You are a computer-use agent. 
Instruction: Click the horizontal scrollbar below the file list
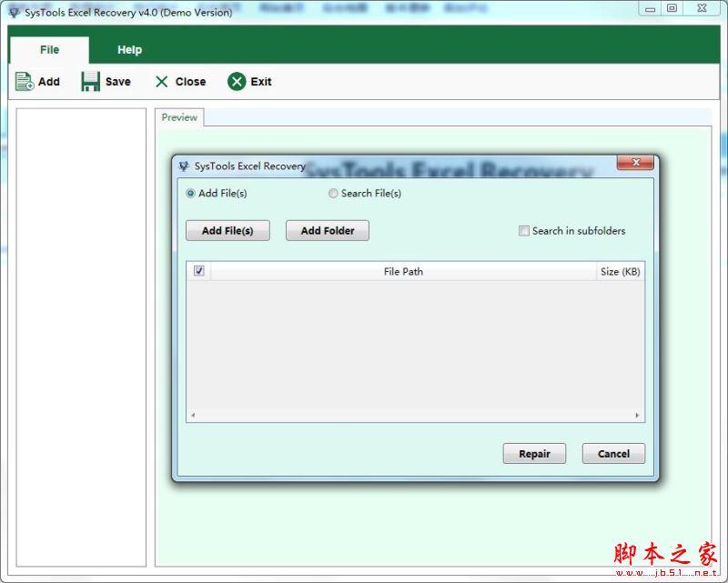(x=414, y=416)
